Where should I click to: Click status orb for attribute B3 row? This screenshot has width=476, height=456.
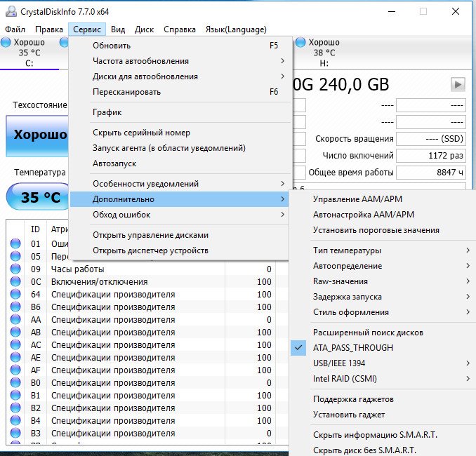pyautogui.click(x=15, y=434)
